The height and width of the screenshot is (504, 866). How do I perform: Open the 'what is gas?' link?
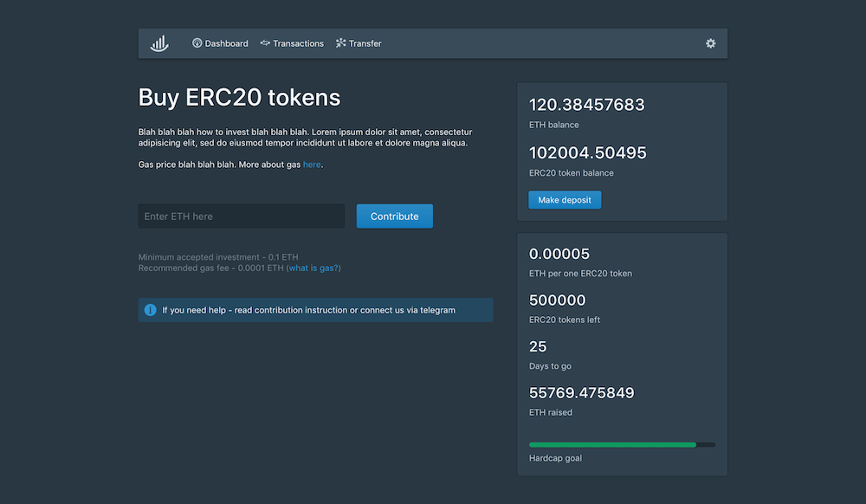coord(313,268)
